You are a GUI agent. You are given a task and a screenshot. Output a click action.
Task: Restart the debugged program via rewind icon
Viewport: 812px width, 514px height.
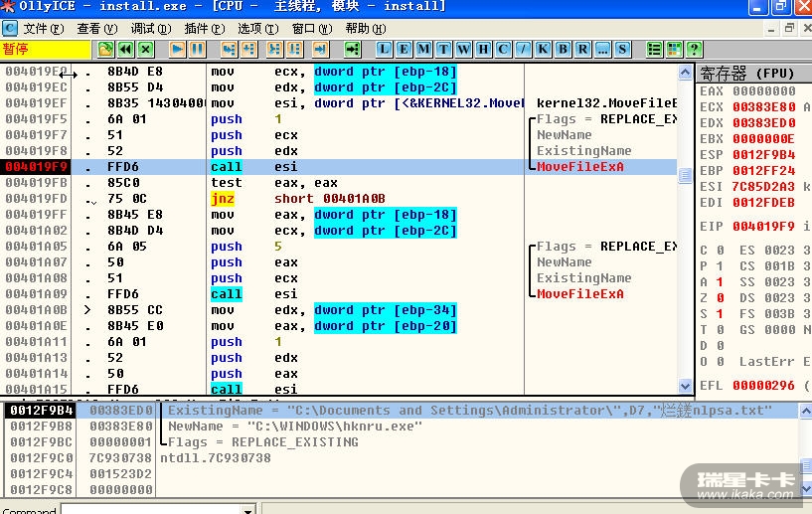(126, 49)
